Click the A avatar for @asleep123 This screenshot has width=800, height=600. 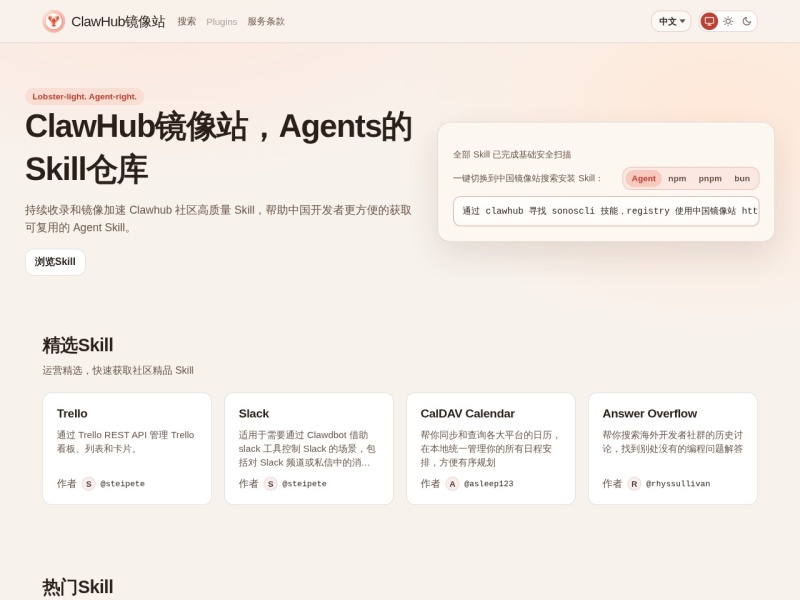[453, 484]
